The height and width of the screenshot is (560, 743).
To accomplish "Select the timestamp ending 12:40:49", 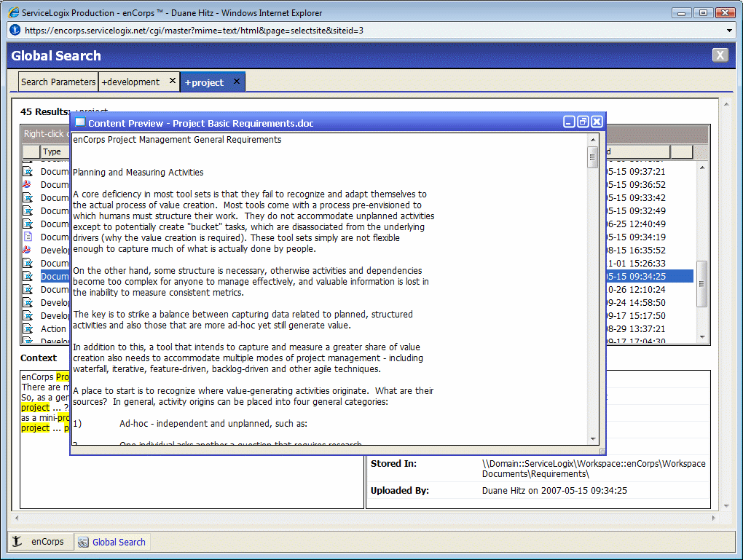I will [636, 224].
